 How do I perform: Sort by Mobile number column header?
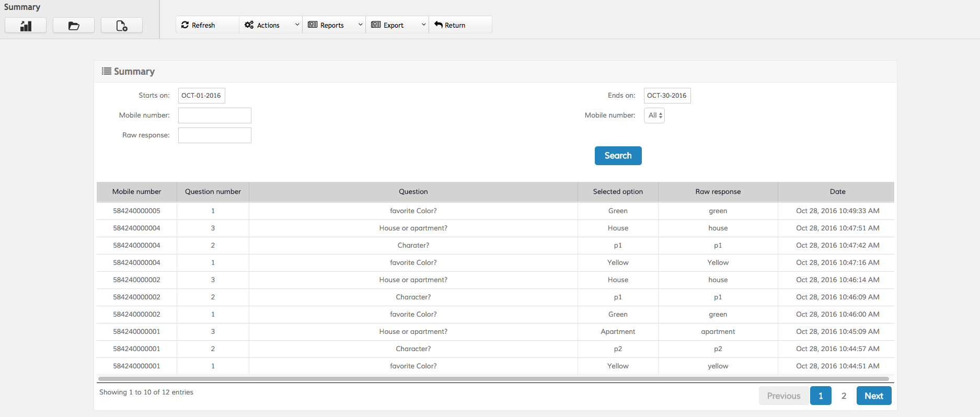(x=136, y=192)
